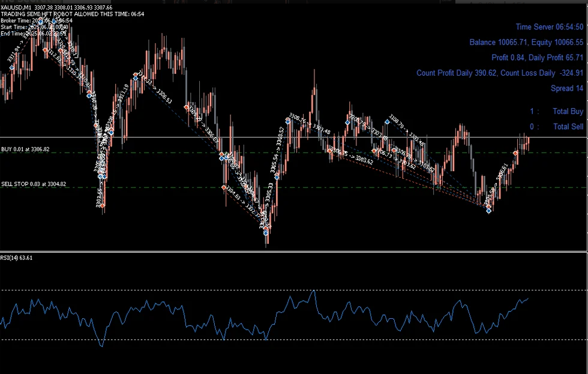Click blue trade marker at far left of chart
Viewport: 588px width, 374px height.
pyautogui.click(x=11, y=68)
